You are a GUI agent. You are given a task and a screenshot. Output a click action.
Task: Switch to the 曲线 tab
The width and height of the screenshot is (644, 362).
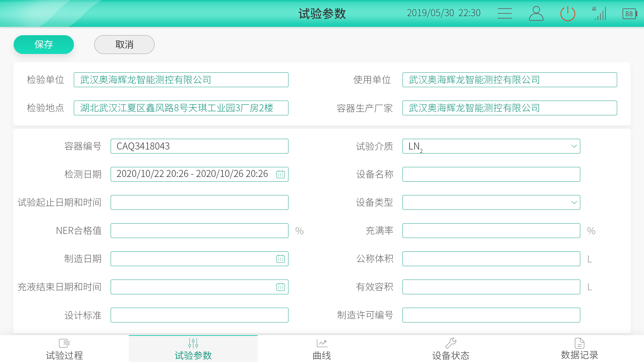(x=322, y=349)
